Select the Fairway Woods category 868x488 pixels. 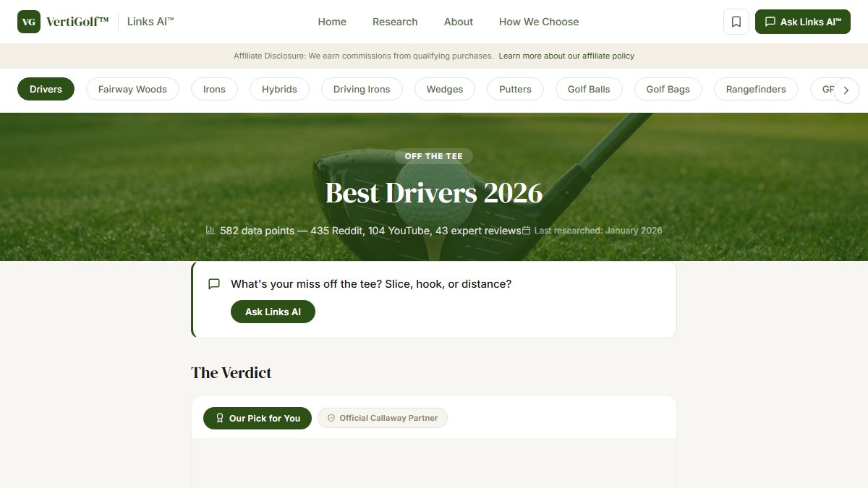(x=132, y=89)
